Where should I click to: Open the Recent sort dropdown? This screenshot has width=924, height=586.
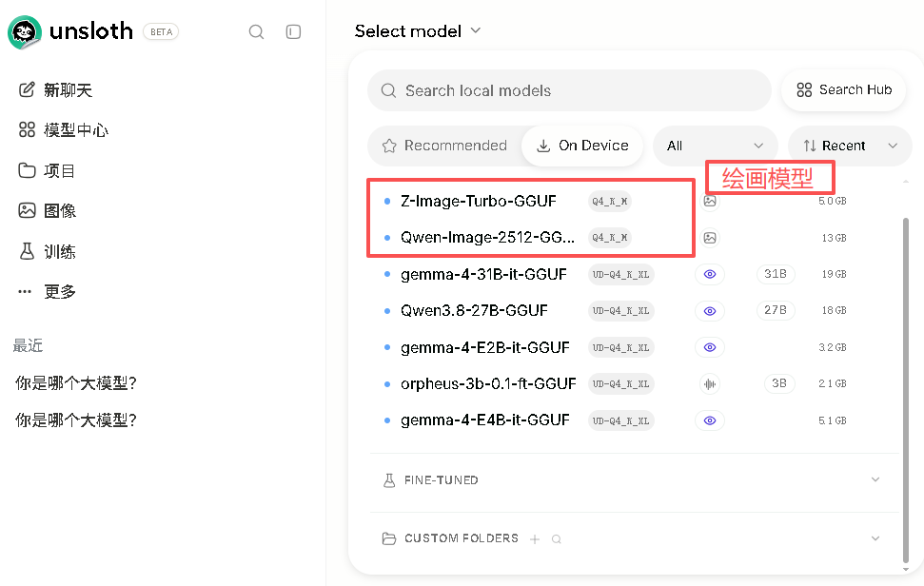851,146
